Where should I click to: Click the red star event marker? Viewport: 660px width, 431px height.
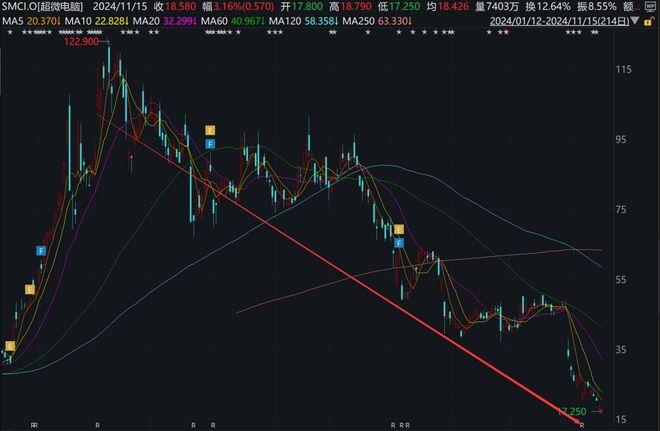click(506, 32)
